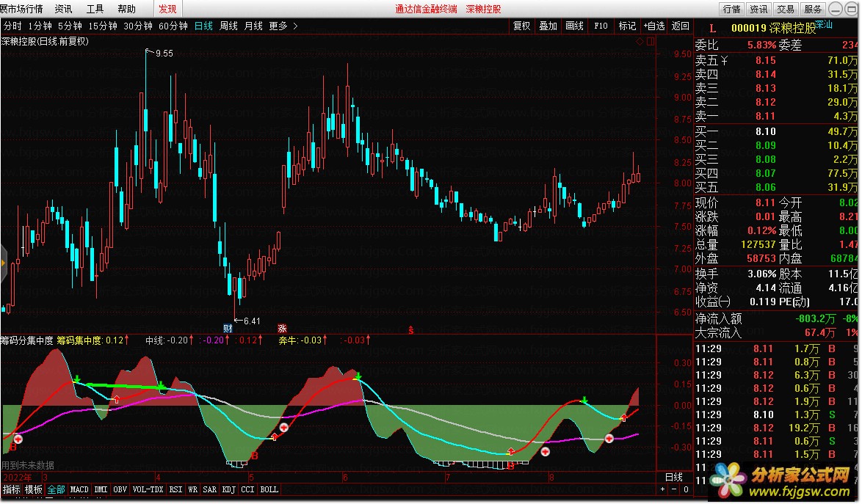
Task: Click the 0 reset button at bottom
Action: (x=686, y=489)
